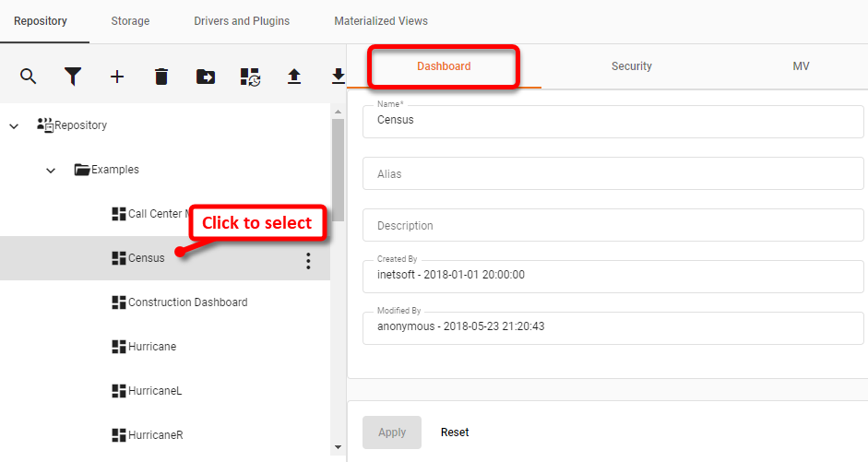Open the Drivers and Plugins tab
The width and height of the screenshot is (868, 462).
point(242,21)
